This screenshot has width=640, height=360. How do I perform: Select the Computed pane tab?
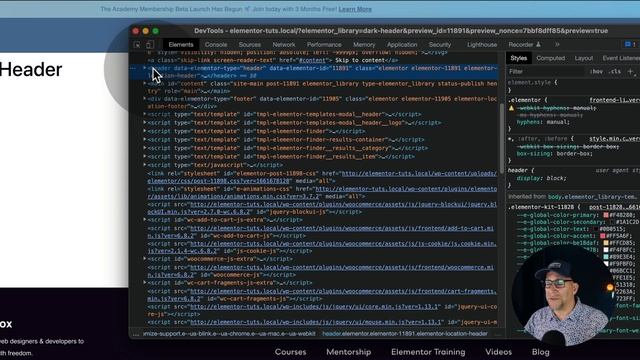(x=551, y=58)
